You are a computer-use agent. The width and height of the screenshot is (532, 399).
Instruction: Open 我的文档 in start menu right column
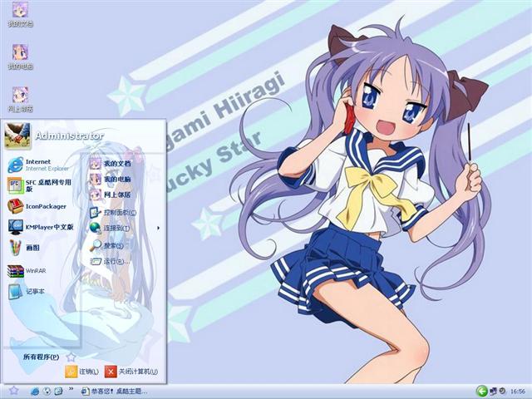[x=111, y=164]
